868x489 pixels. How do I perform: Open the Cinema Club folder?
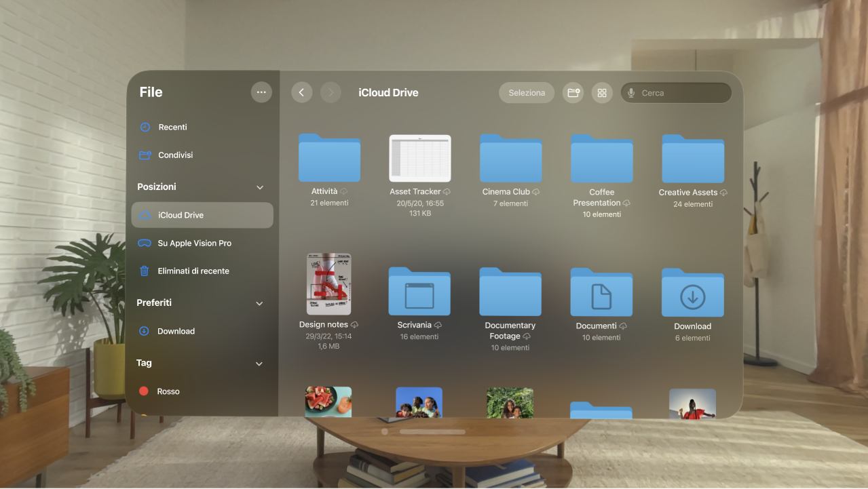tap(511, 157)
